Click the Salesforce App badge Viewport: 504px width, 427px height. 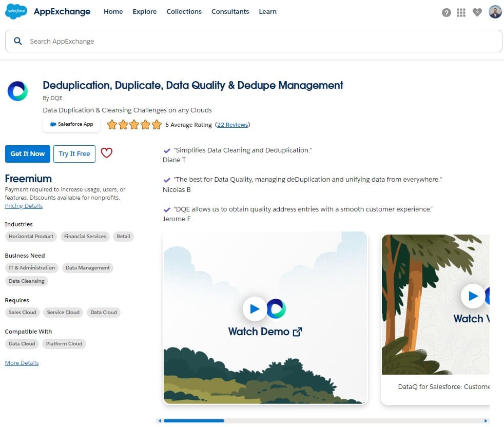[71, 124]
